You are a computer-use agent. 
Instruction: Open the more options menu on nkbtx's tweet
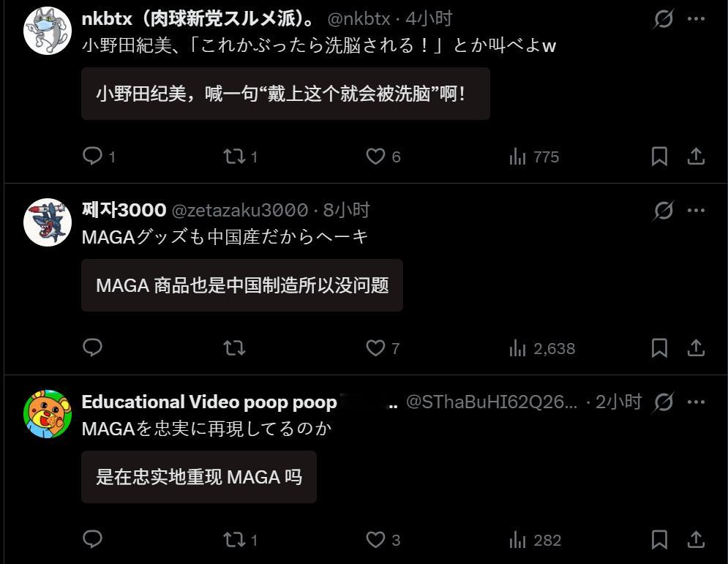(696, 19)
